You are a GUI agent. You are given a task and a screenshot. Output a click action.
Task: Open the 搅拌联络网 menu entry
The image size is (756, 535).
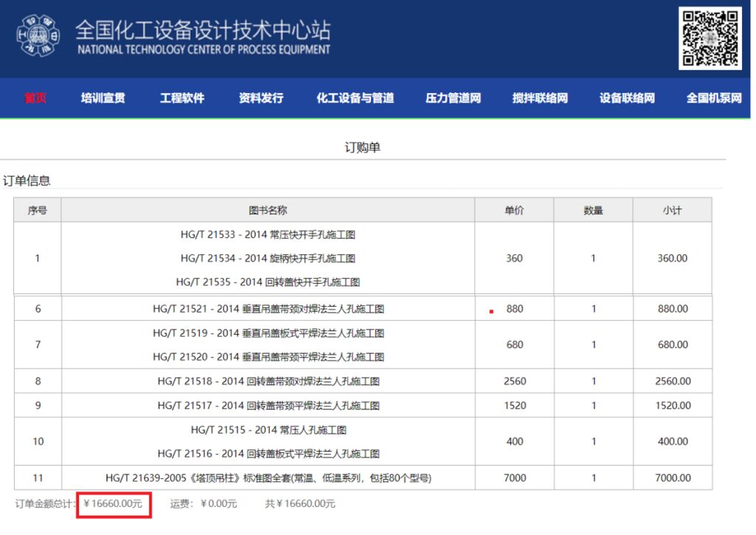(539, 98)
